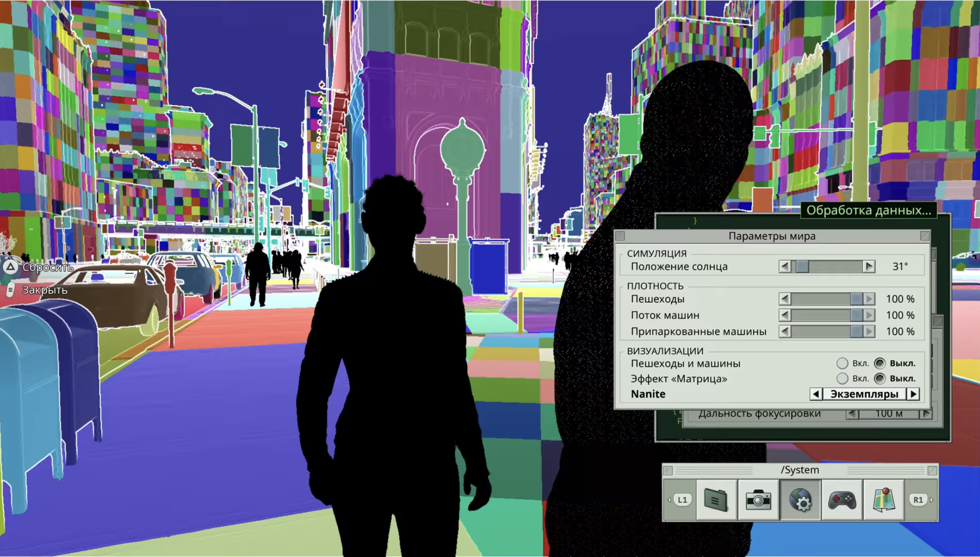Image resolution: width=980 pixels, height=557 pixels.
Task: Click left arrow next to Экземпляры
Action: [x=816, y=394]
